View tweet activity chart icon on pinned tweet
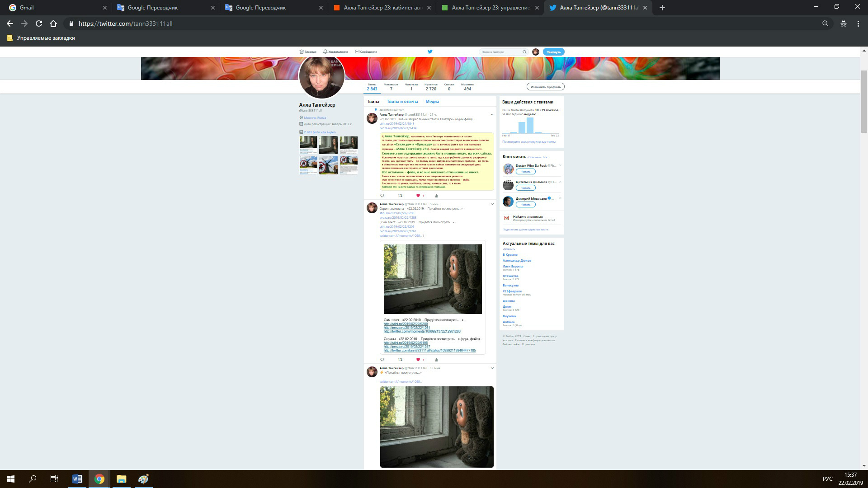The image size is (868, 488). [x=436, y=196]
